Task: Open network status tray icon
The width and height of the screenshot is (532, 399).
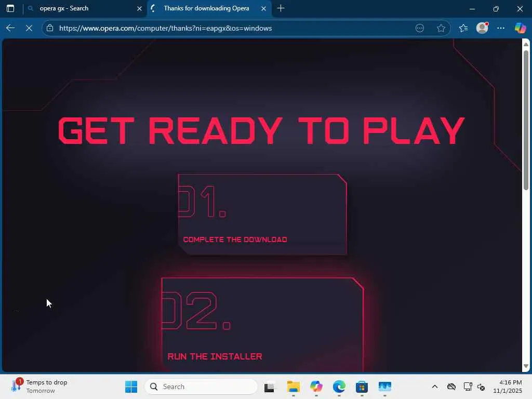Action: click(468, 387)
